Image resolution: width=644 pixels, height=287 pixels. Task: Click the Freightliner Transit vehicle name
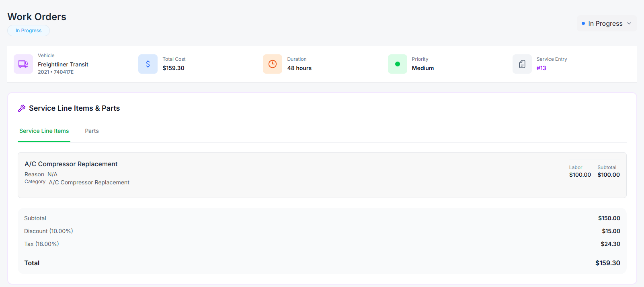pyautogui.click(x=63, y=64)
